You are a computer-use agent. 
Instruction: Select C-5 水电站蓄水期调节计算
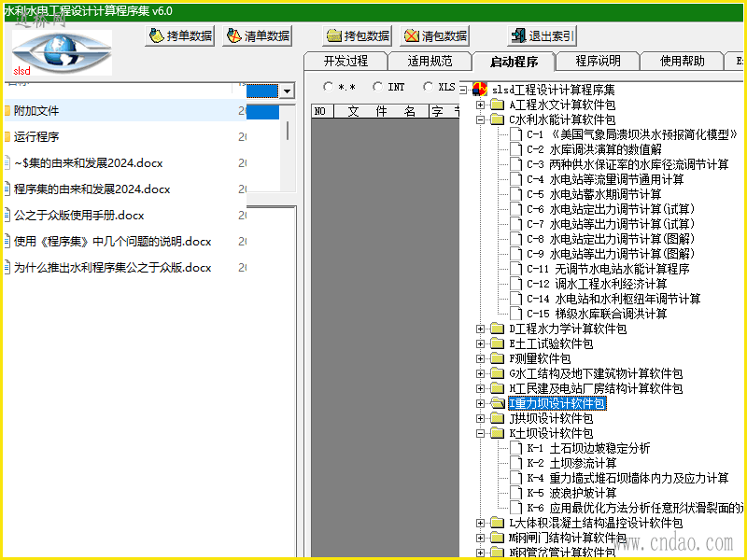coord(594,194)
